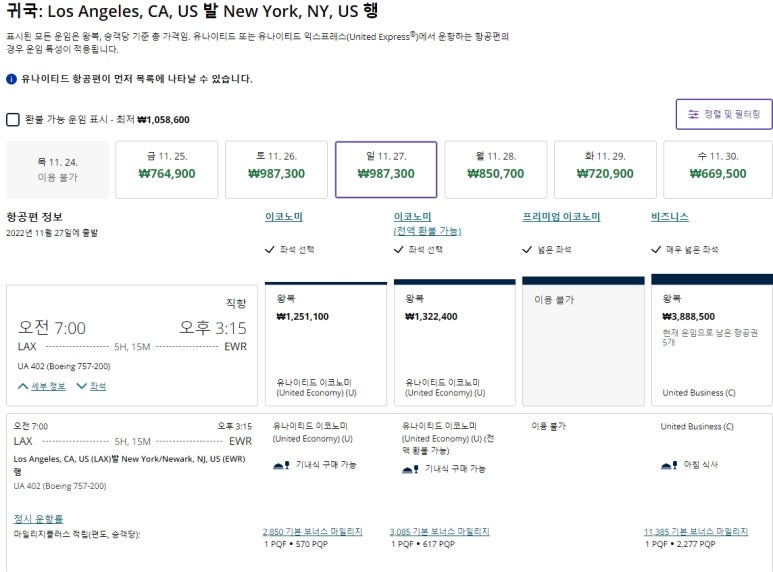Open the 프리미엄 이코노미 column link
The width and height of the screenshot is (773, 572).
561,216
